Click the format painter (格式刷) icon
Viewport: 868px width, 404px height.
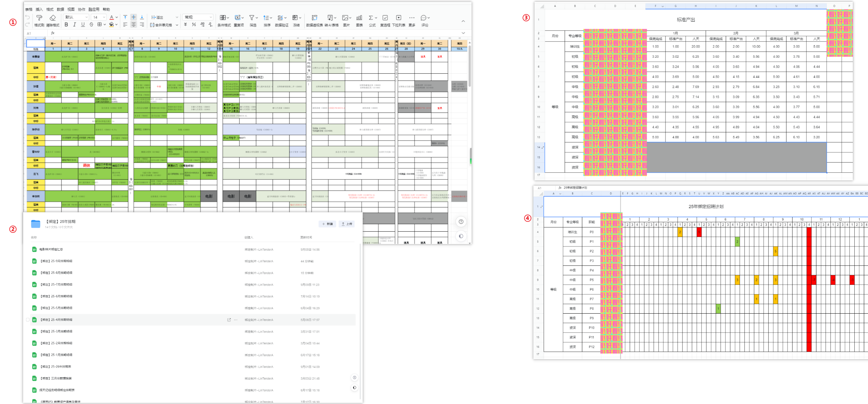[x=39, y=18]
